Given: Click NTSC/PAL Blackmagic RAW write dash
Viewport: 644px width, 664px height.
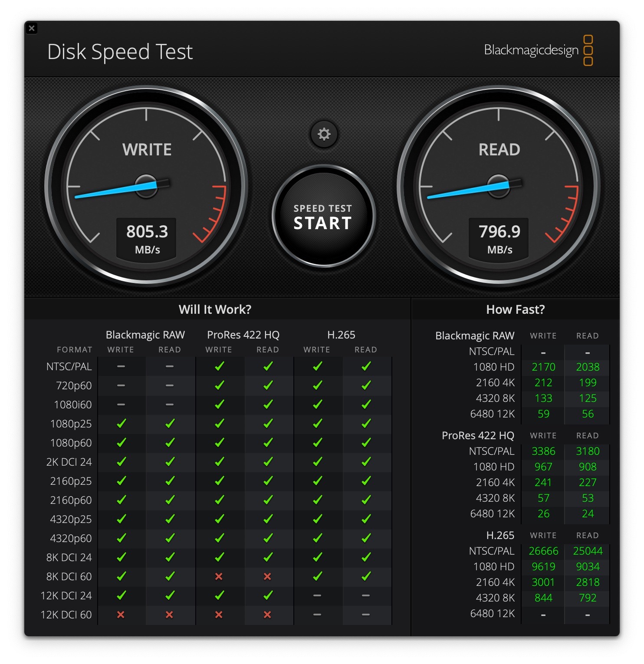Looking at the screenshot, I should coord(121,366).
